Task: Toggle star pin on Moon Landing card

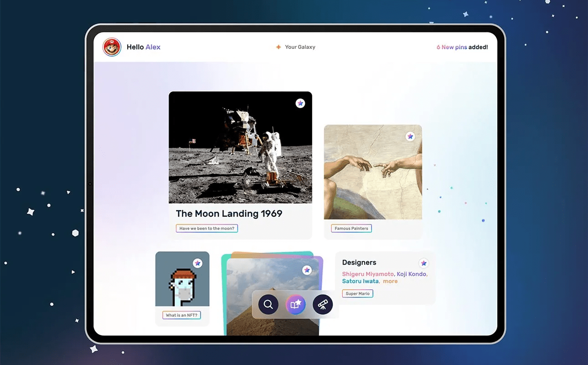Action: pyautogui.click(x=300, y=104)
